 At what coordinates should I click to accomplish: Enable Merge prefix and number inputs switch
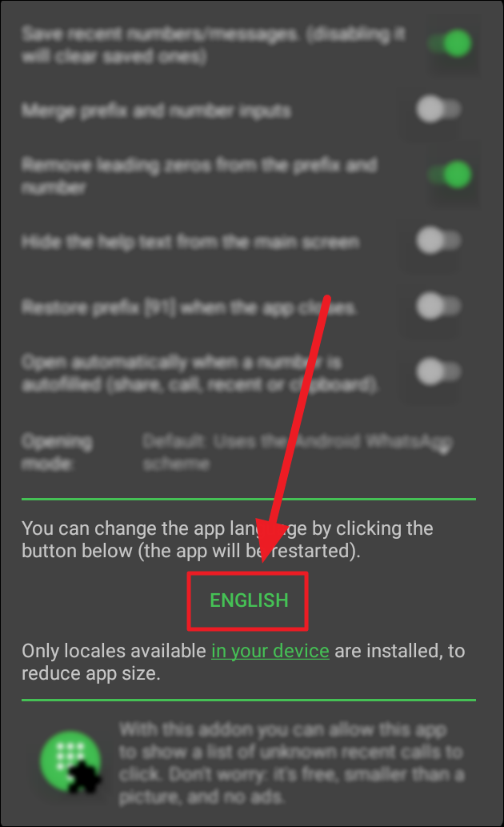[x=438, y=110]
